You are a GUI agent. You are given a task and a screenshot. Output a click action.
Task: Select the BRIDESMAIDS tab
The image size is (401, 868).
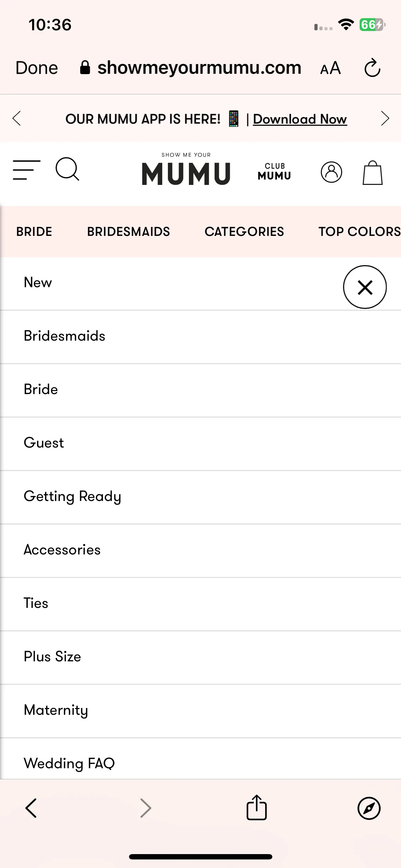(128, 232)
